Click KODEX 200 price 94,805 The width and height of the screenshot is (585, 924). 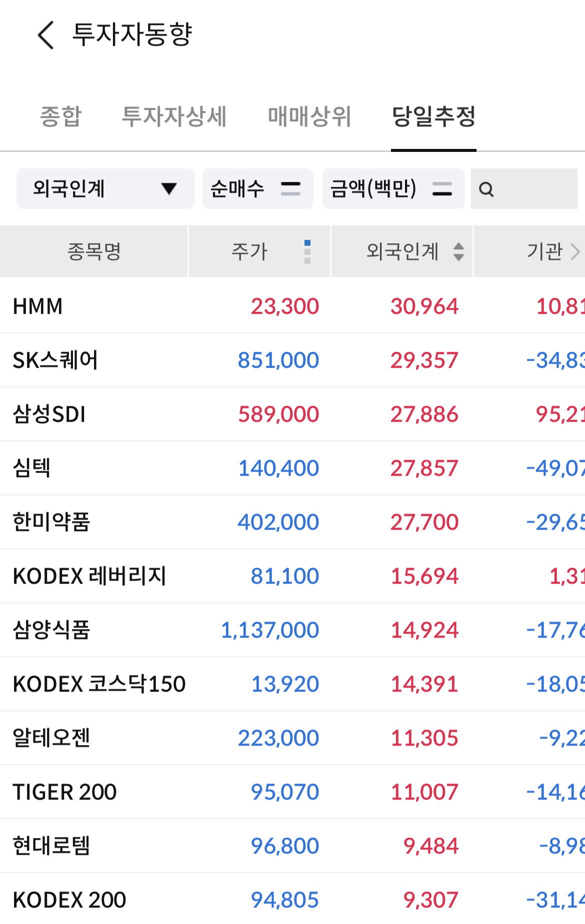285,900
